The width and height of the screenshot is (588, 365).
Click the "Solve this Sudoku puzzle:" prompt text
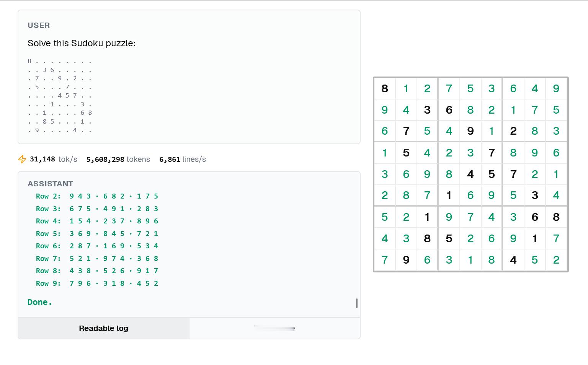pos(82,43)
